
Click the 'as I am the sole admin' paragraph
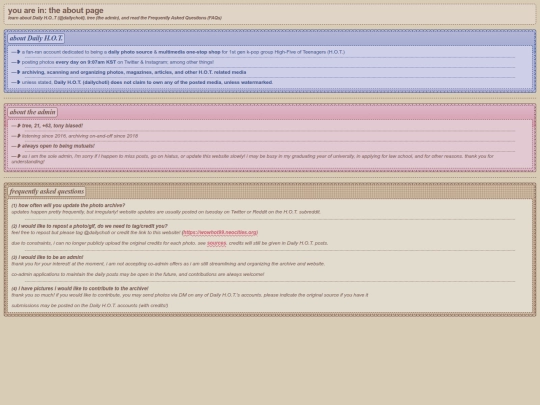(x=252, y=159)
